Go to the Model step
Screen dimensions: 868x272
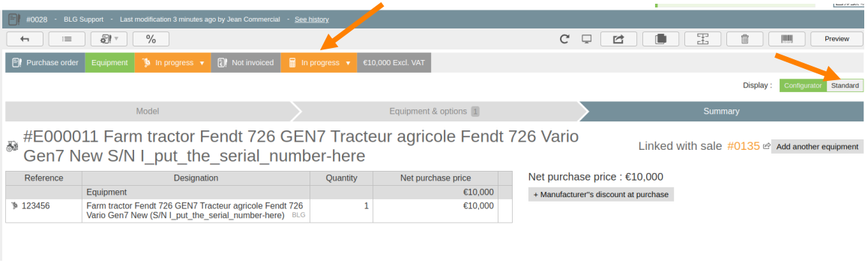tap(148, 111)
